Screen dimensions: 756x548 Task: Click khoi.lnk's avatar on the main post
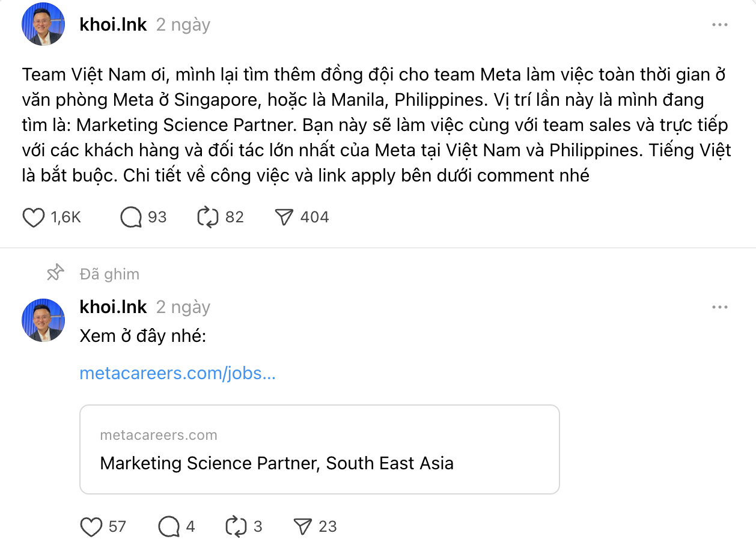[x=43, y=24]
